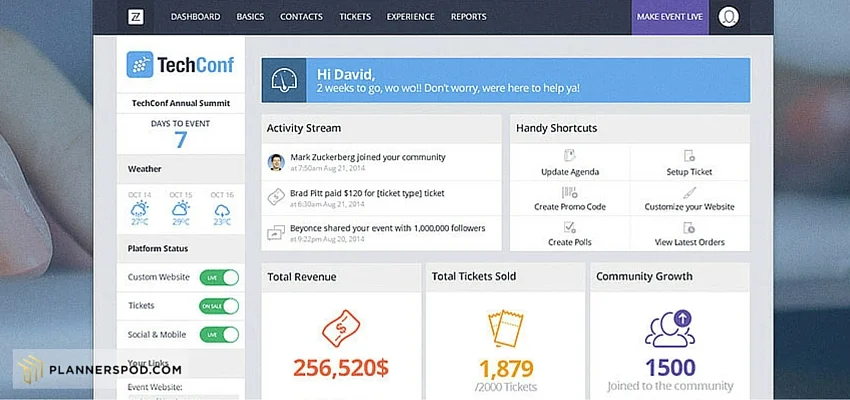Open the Create Polls shortcut link
850x400 pixels.
tap(570, 242)
